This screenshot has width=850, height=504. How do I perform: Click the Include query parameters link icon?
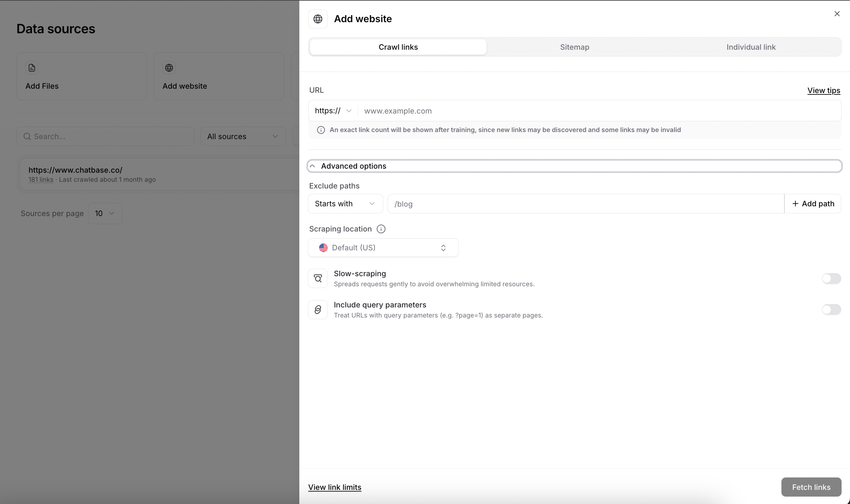[318, 310]
